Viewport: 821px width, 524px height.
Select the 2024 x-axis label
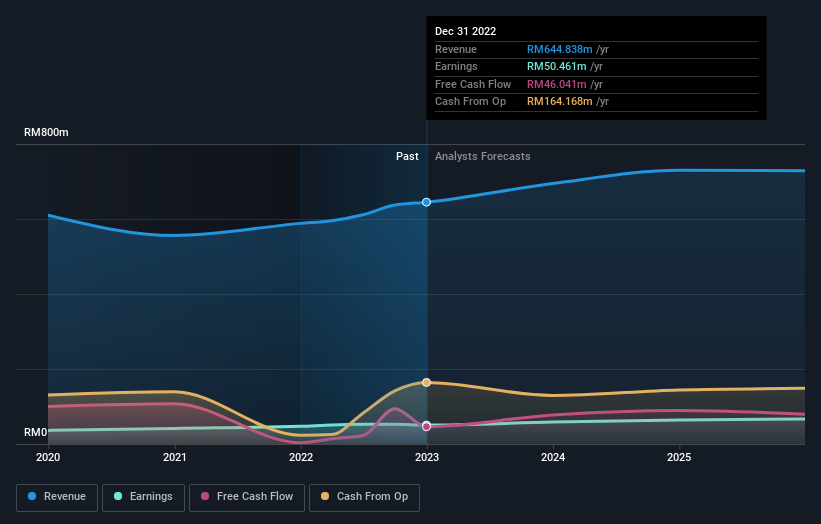click(x=553, y=457)
